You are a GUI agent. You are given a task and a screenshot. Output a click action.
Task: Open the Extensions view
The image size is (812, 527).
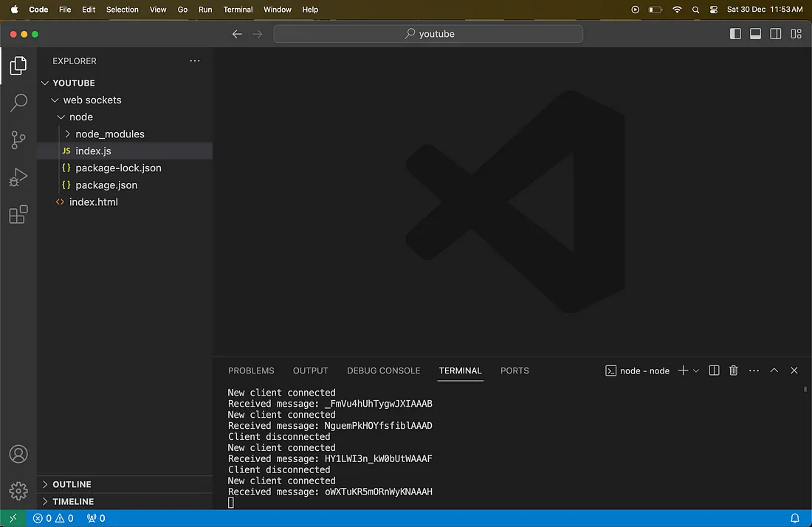(x=18, y=215)
